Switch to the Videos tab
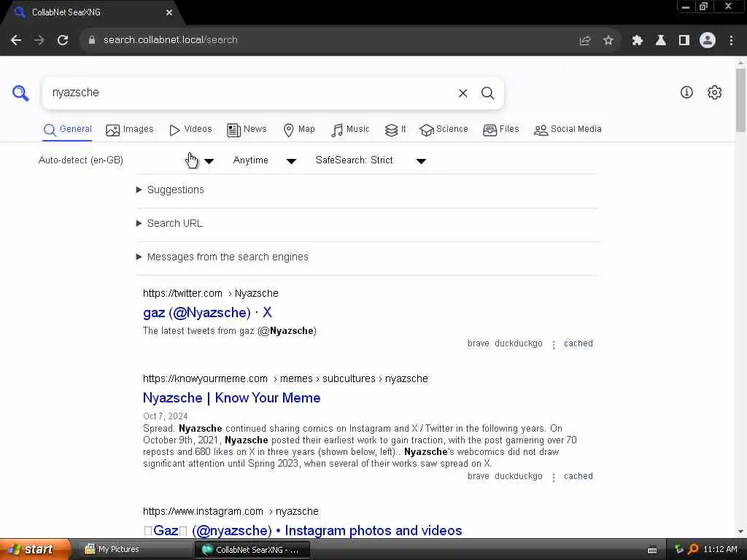Viewport: 747px width, 560px height. pos(190,130)
